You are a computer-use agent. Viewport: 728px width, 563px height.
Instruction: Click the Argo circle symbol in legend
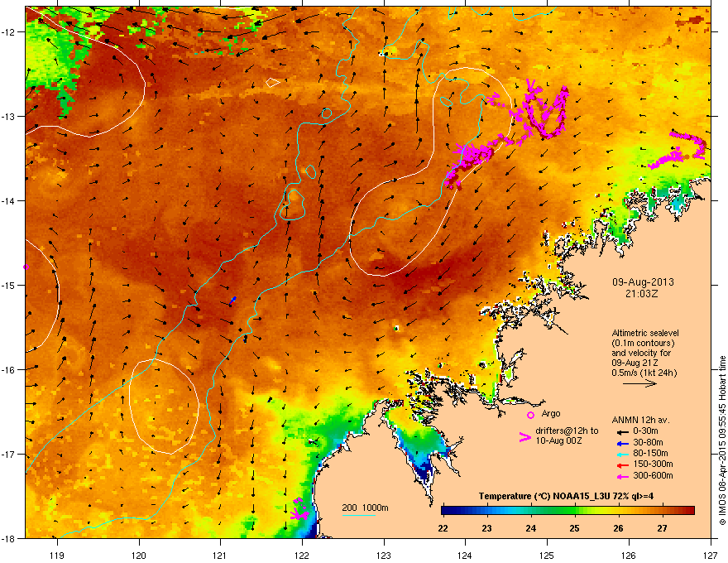click(x=530, y=415)
